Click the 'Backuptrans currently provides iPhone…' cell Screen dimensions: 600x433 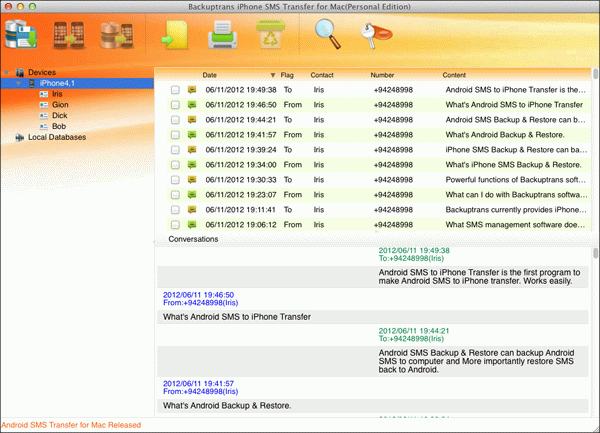(516, 210)
